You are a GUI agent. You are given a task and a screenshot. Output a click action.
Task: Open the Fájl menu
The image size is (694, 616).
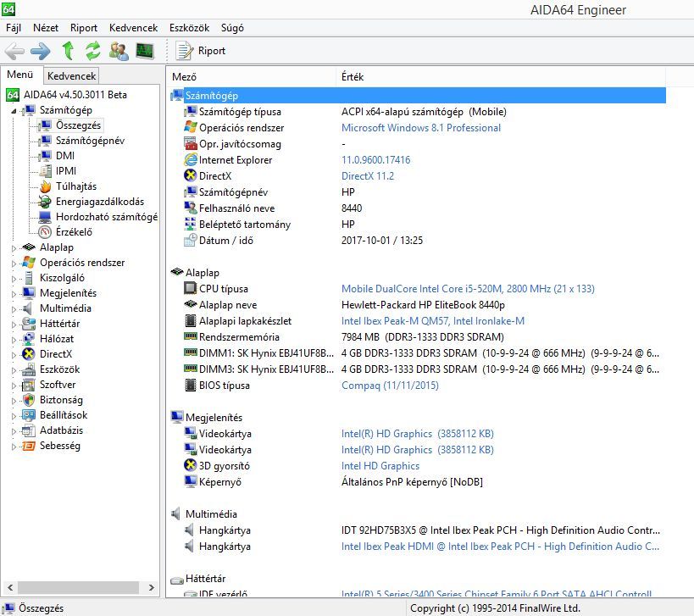[x=14, y=28]
